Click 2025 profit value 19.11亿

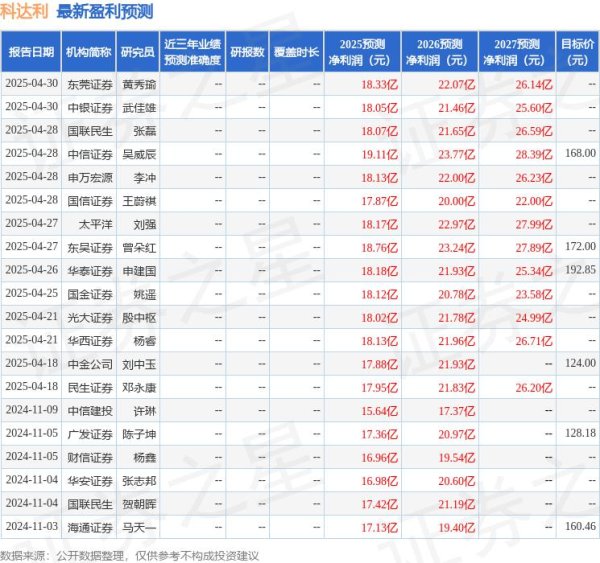pos(380,155)
